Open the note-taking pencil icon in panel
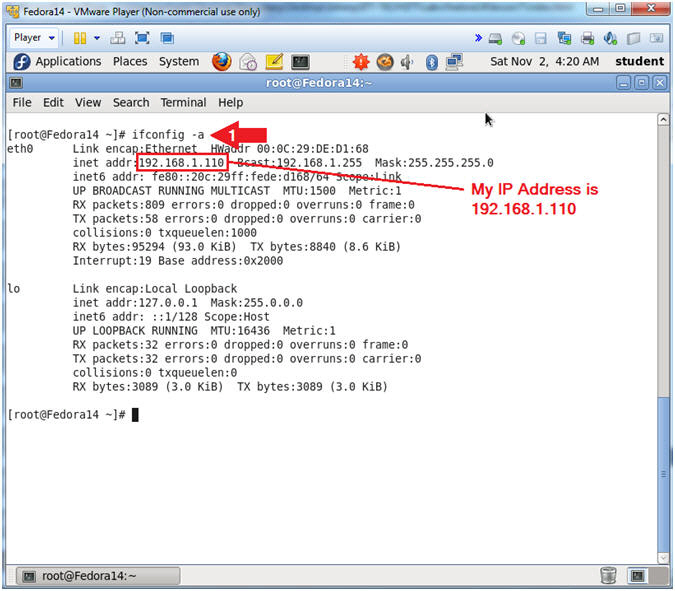The image size is (675, 591). pyautogui.click(x=274, y=62)
